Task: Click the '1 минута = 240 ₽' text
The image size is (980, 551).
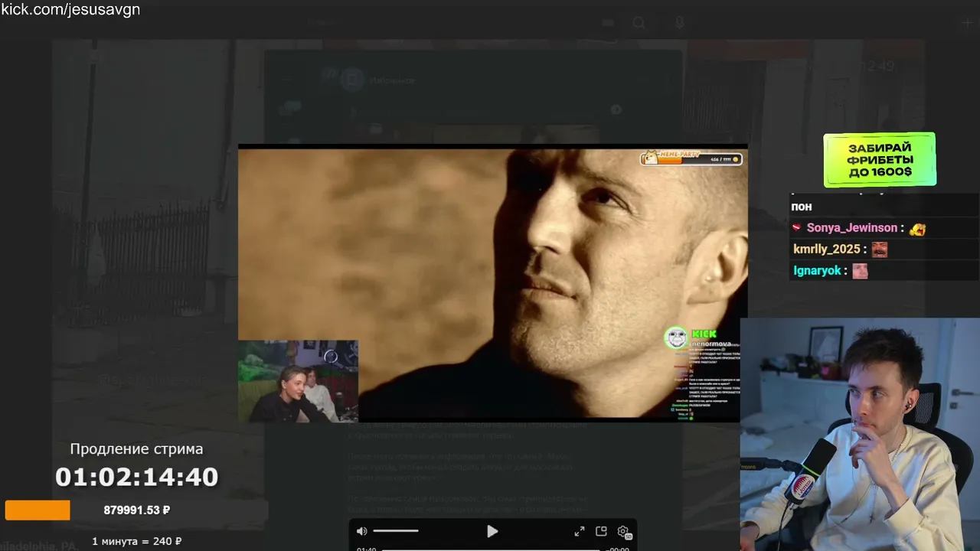Action: 137,542
